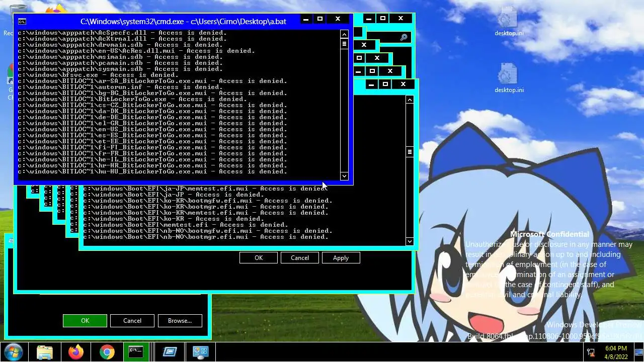Launch Google Chrome from the taskbar
Viewport: 644px width, 362px height.
pyautogui.click(x=107, y=352)
